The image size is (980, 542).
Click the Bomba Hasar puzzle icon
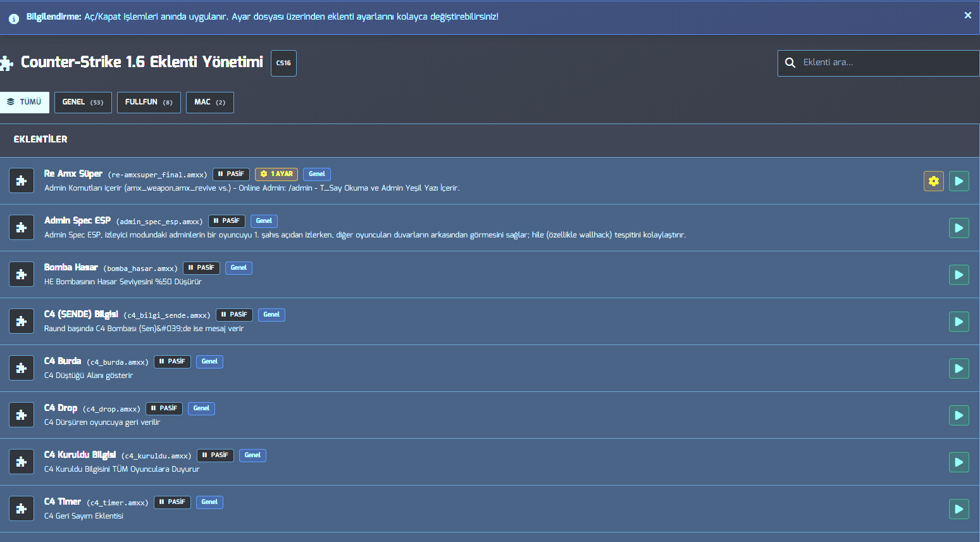22,274
